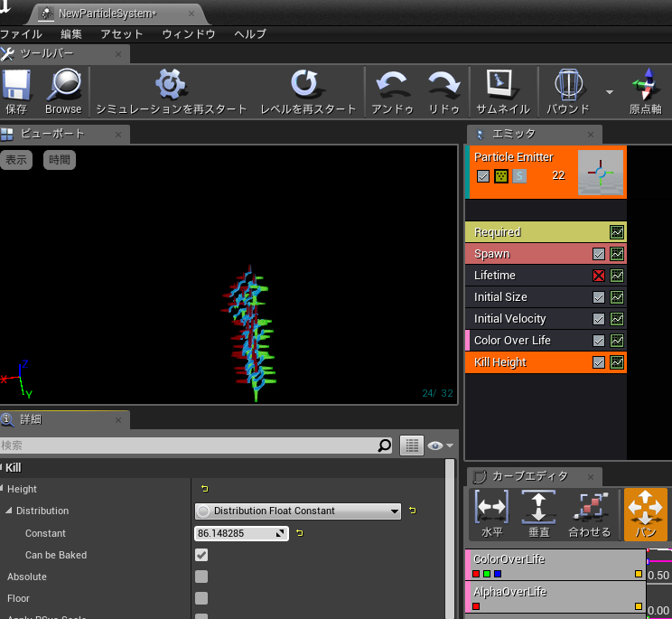Select the 垂直 vertical fit tool
Screen dimensions: 672x619
(538, 514)
